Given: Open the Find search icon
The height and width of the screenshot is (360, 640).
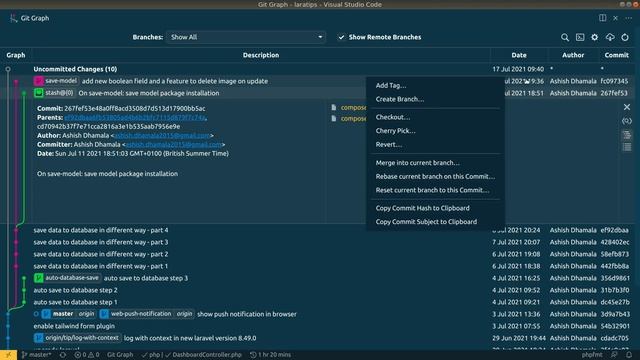Looking at the screenshot, I should click(x=565, y=37).
